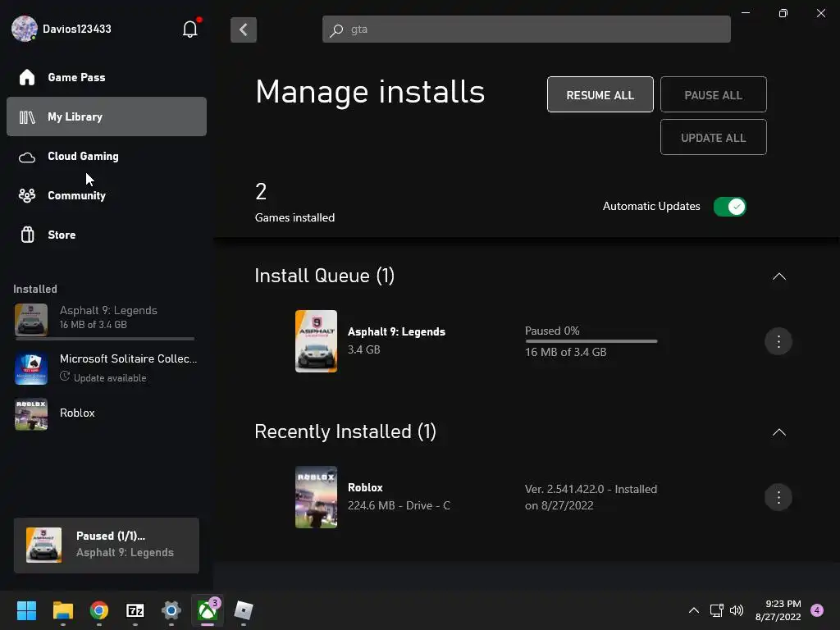Click the sidebar Asphalt 9 progress bar
Viewport: 840px width, 630px height.
(105, 339)
